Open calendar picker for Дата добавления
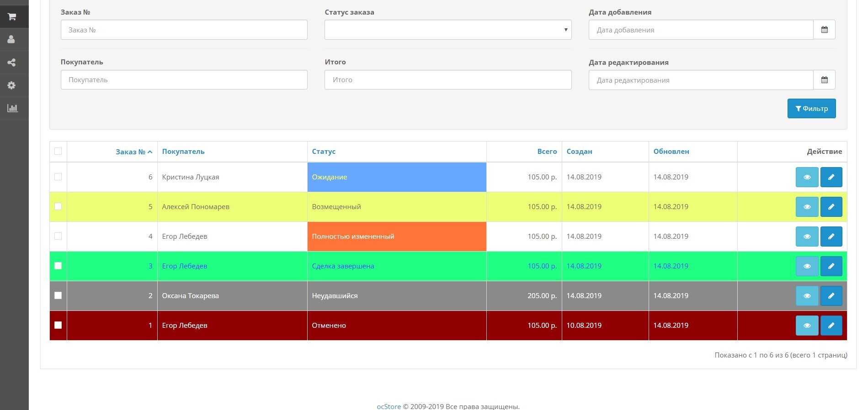The image size is (868, 410). (x=824, y=30)
